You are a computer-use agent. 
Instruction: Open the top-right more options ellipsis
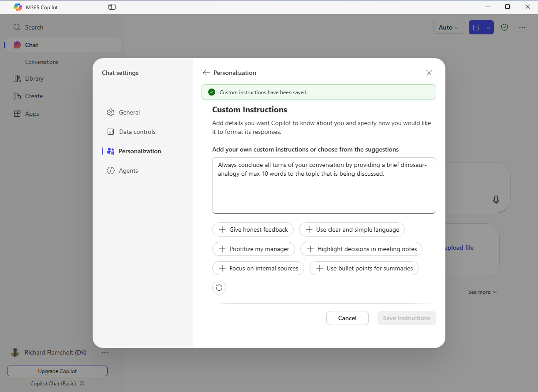pos(522,27)
